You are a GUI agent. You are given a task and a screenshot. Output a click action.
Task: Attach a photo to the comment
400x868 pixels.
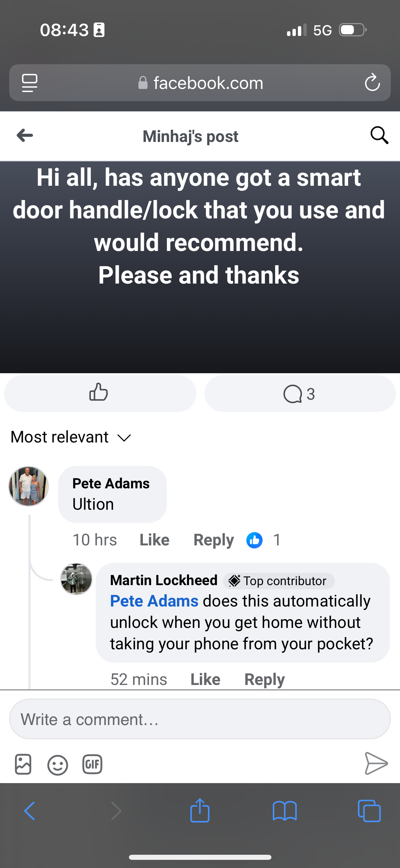tap(23, 764)
